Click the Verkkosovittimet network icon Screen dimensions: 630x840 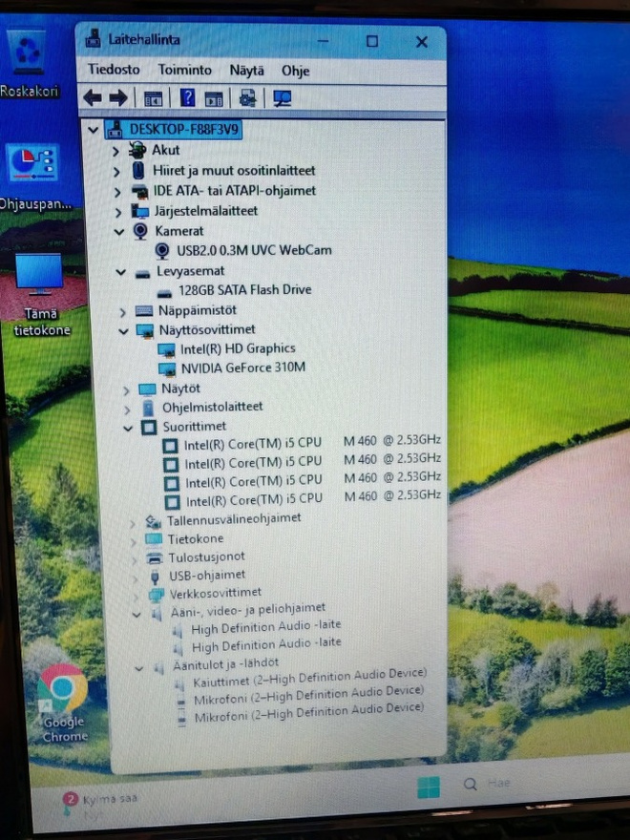point(156,595)
